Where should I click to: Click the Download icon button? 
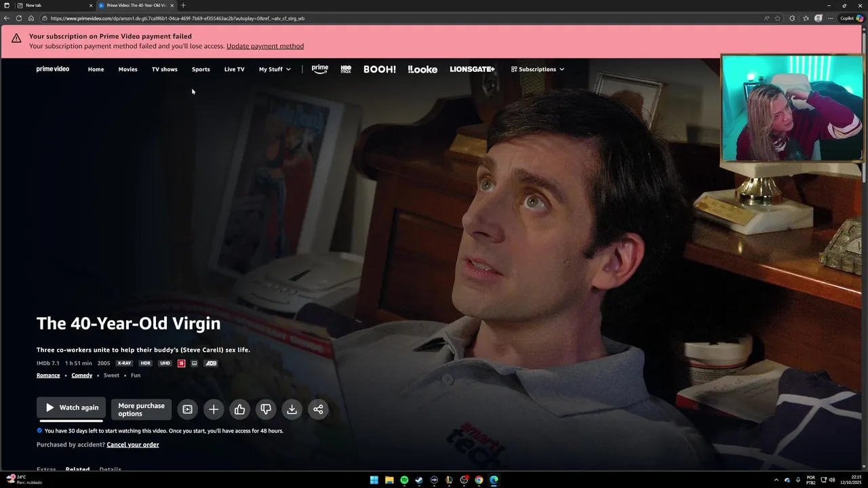pyautogui.click(x=292, y=409)
